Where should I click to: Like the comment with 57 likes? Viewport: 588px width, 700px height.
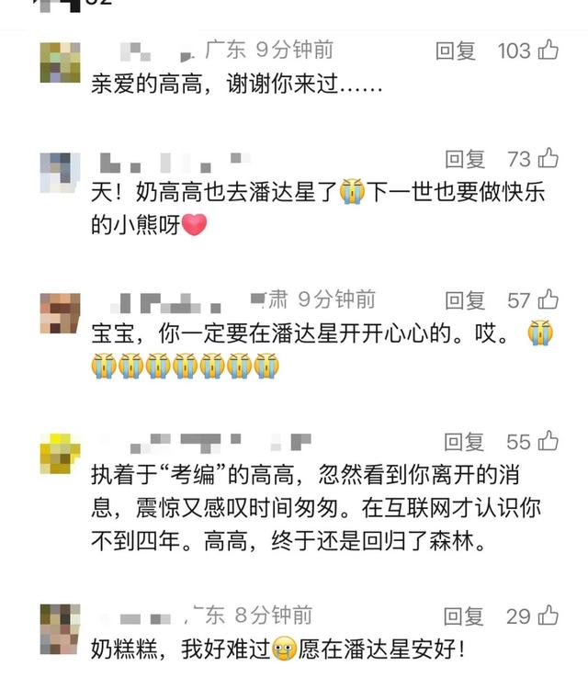tap(548, 299)
